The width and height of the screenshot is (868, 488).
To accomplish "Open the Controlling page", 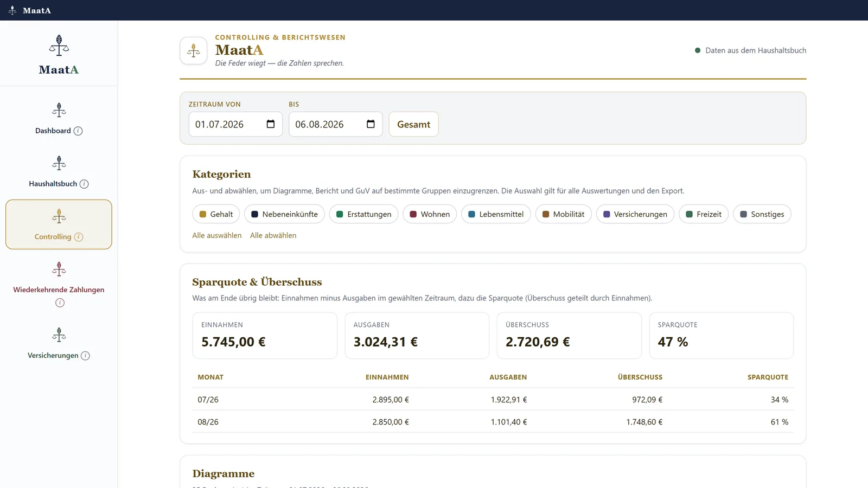I will click(53, 237).
